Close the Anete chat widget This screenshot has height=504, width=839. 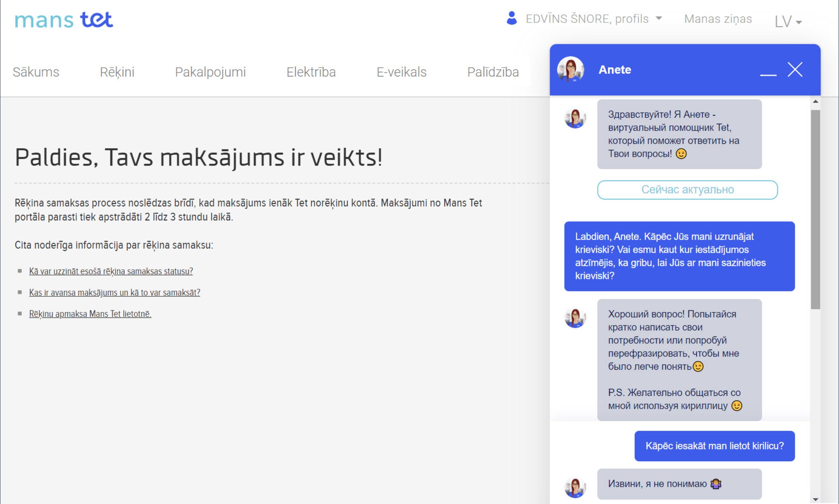[x=795, y=69]
